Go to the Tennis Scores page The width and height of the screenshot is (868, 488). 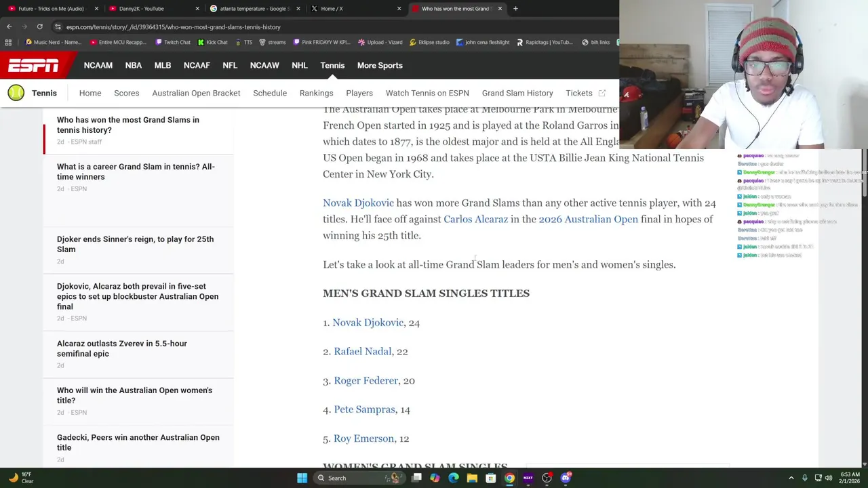click(x=127, y=93)
